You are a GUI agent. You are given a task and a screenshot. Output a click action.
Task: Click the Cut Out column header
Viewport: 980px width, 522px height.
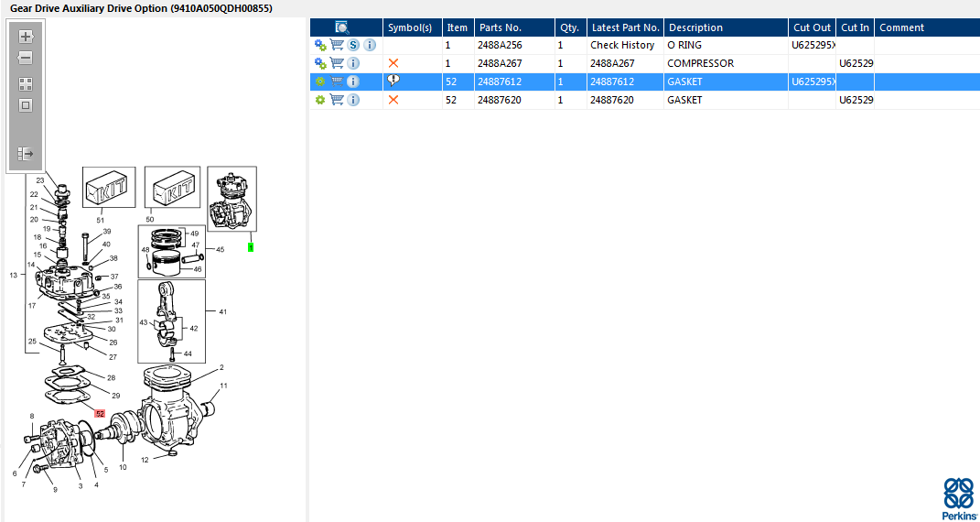tap(813, 27)
